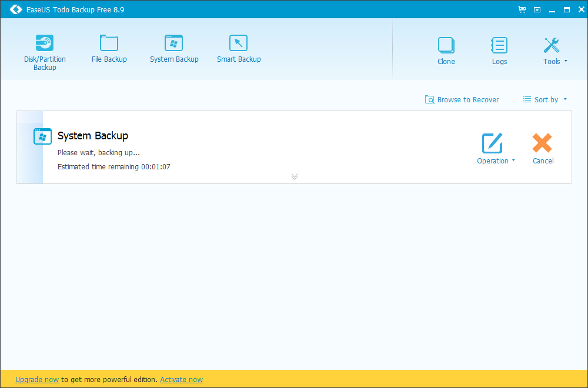The height and width of the screenshot is (388, 588).
Task: Select the System Backup task title
Action: (x=93, y=136)
